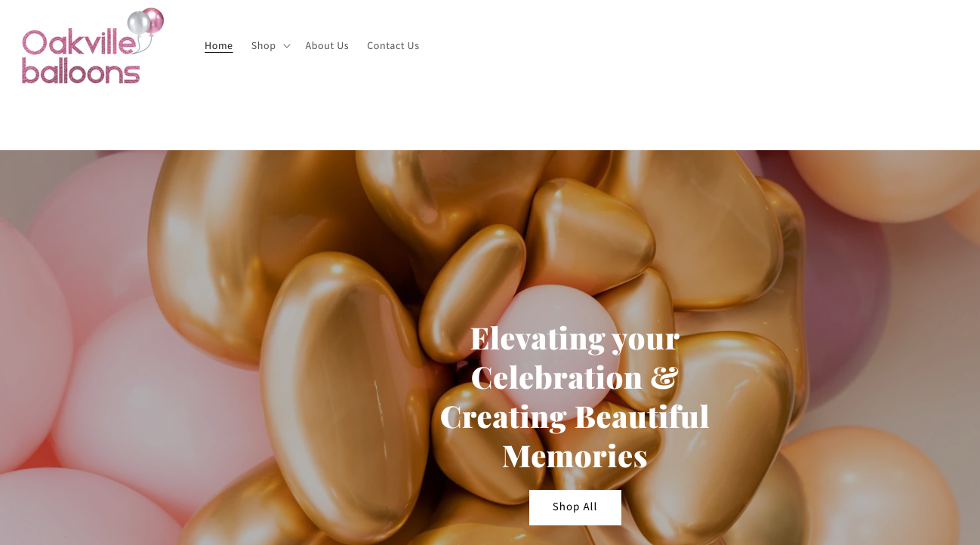980x545 pixels.
Task: Navigate to the Contact Us page
Action: point(393,45)
